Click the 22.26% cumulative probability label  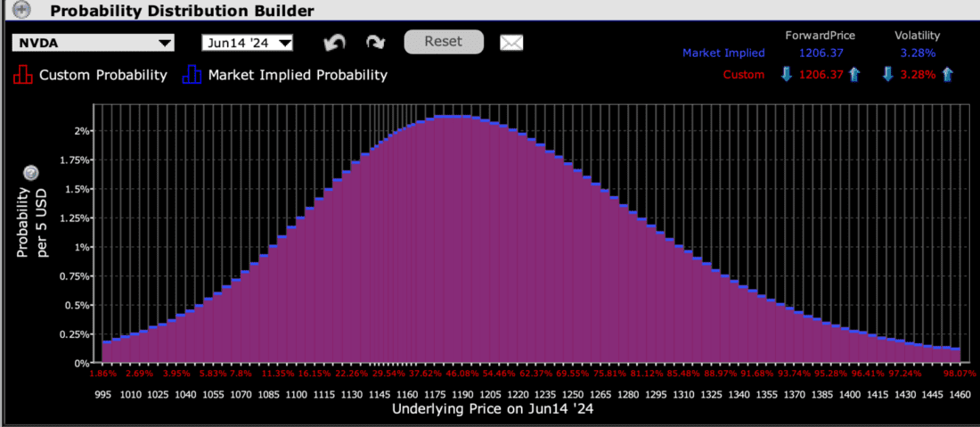pyautogui.click(x=352, y=374)
